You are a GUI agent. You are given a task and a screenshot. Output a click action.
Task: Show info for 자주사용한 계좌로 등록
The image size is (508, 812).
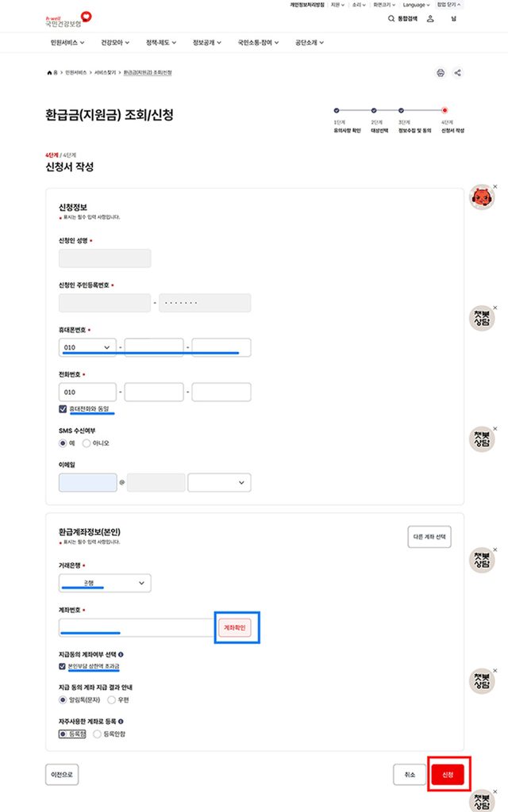(121, 722)
